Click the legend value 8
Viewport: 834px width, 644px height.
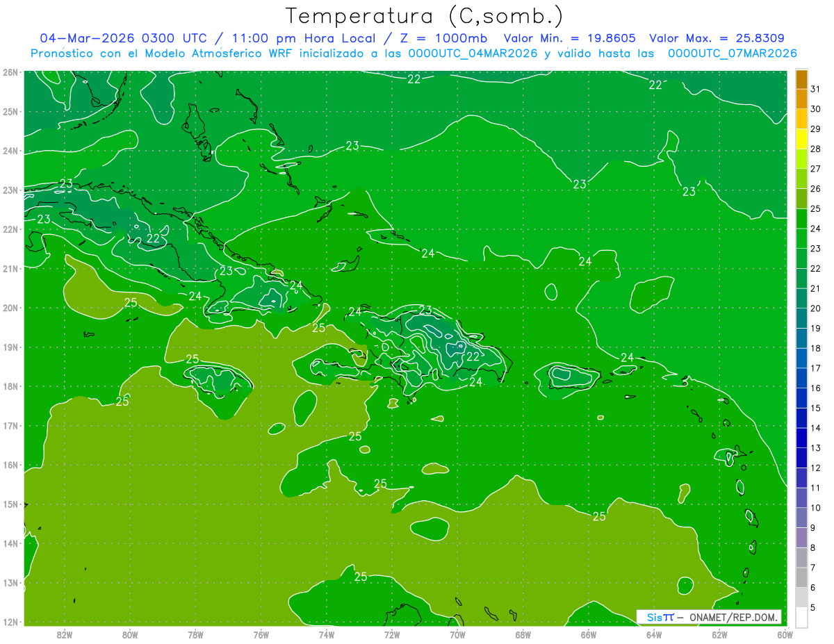(812, 547)
